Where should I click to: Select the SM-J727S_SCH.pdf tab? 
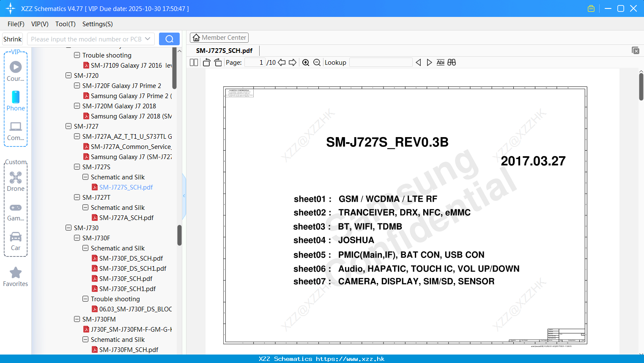coord(224,50)
